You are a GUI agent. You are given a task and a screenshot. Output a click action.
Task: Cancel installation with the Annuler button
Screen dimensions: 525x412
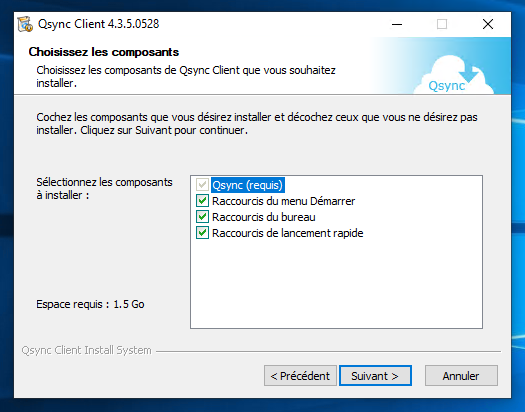(461, 376)
